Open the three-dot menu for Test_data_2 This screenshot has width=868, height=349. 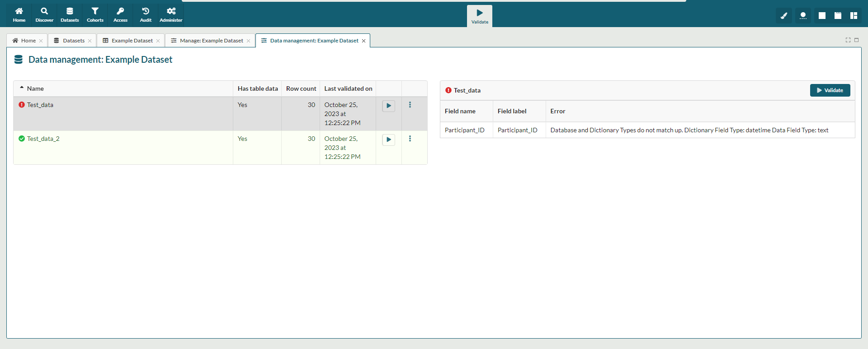pos(410,139)
